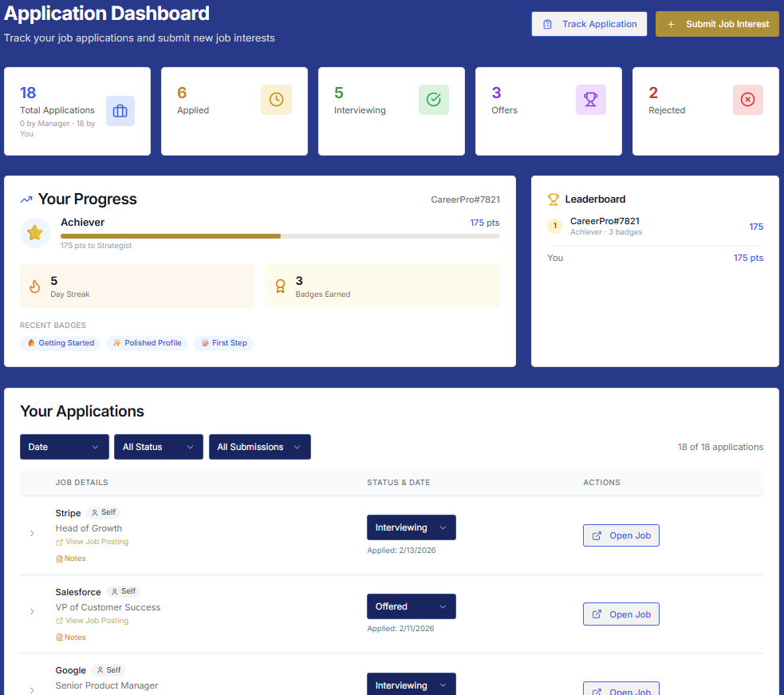
Task: Open the All Submissions filter dropdown
Action: coord(260,447)
